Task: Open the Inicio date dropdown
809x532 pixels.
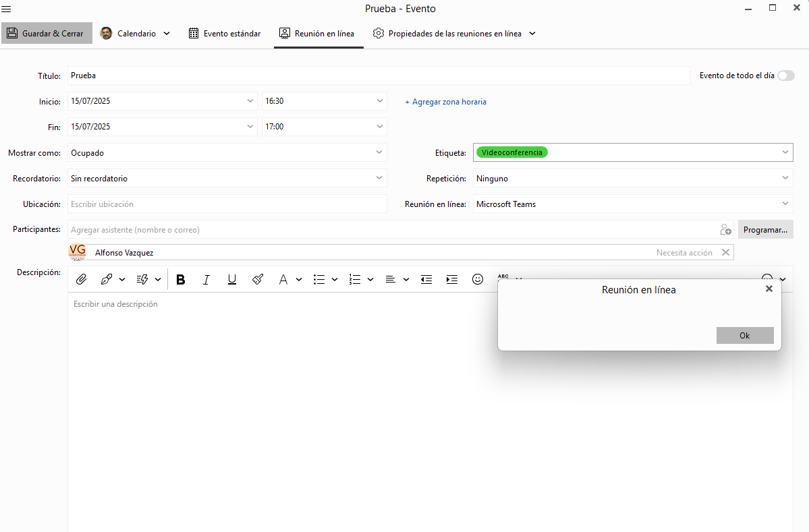Action: point(250,101)
